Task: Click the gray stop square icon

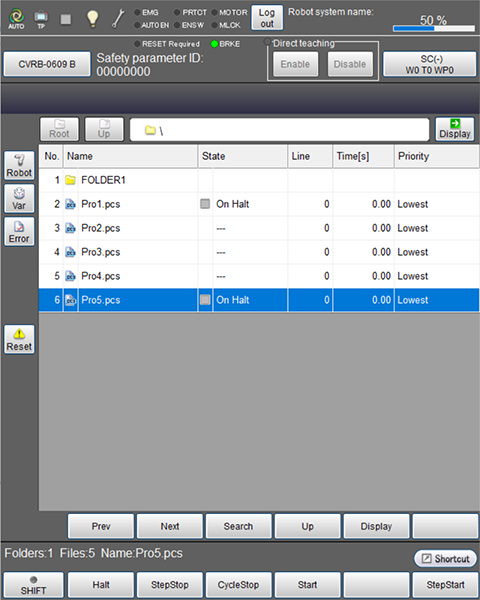Action: (66, 19)
